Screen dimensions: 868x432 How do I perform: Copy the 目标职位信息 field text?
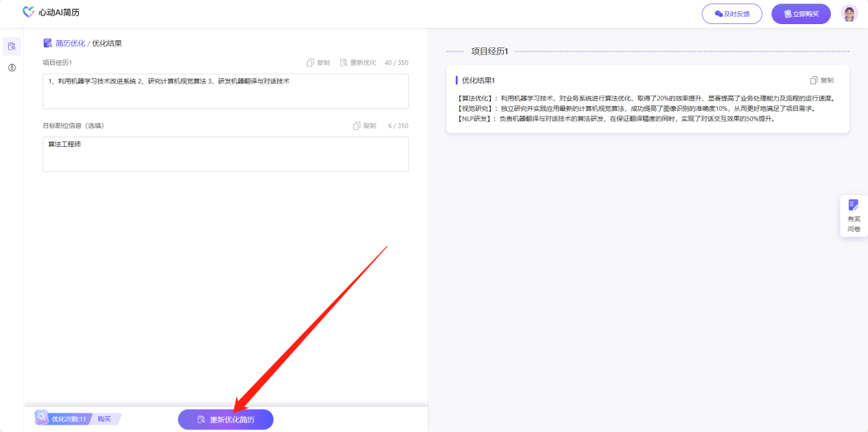coord(365,126)
